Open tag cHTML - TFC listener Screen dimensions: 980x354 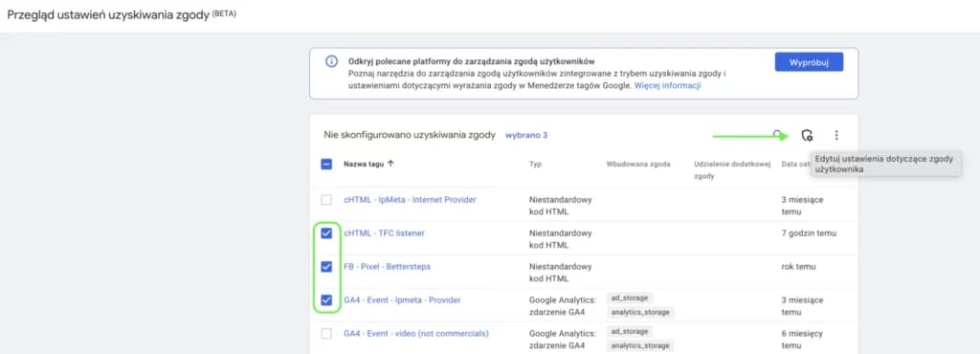[385, 233]
